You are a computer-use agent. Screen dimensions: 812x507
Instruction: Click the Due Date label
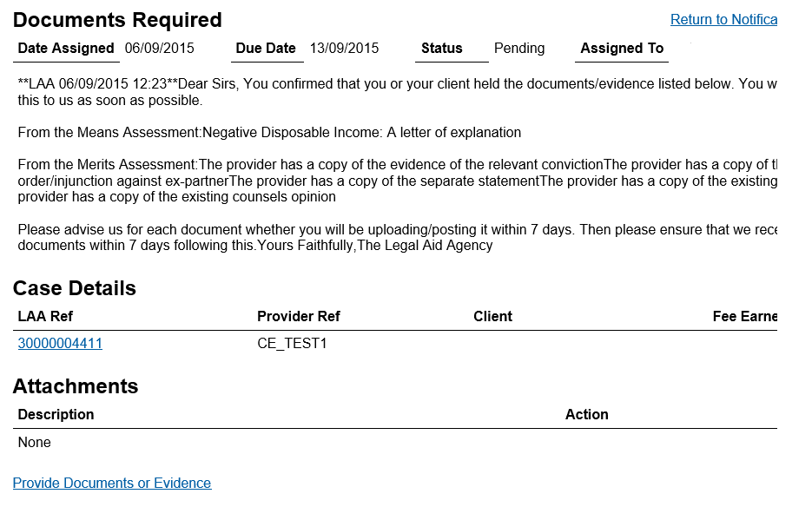[266, 49]
